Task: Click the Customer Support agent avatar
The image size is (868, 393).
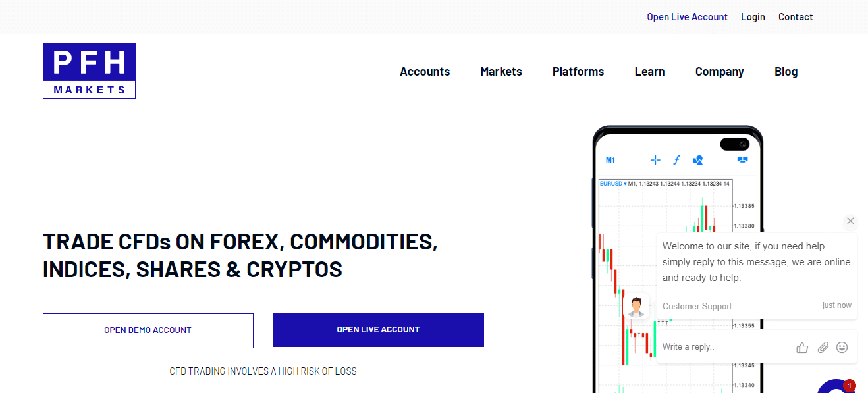Action: [x=636, y=307]
